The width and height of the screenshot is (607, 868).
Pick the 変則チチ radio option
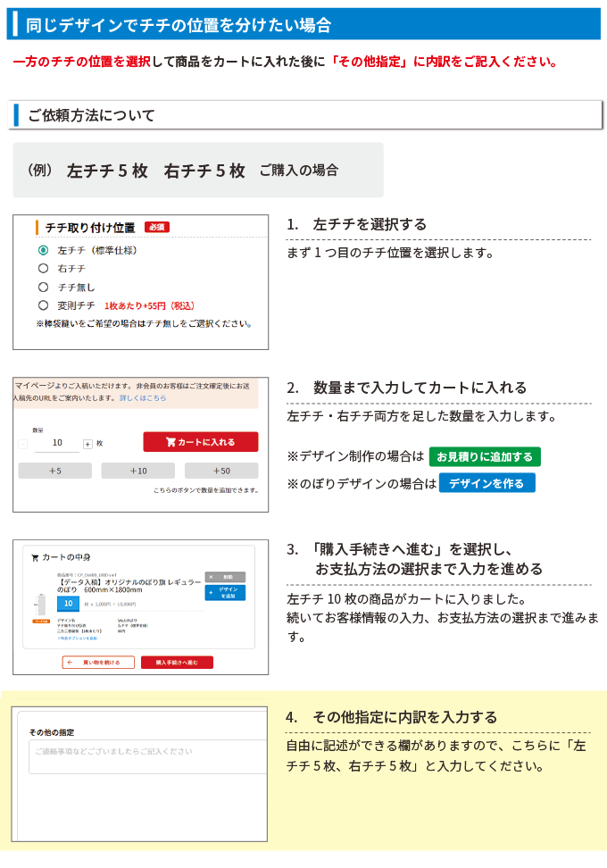tap(43, 305)
